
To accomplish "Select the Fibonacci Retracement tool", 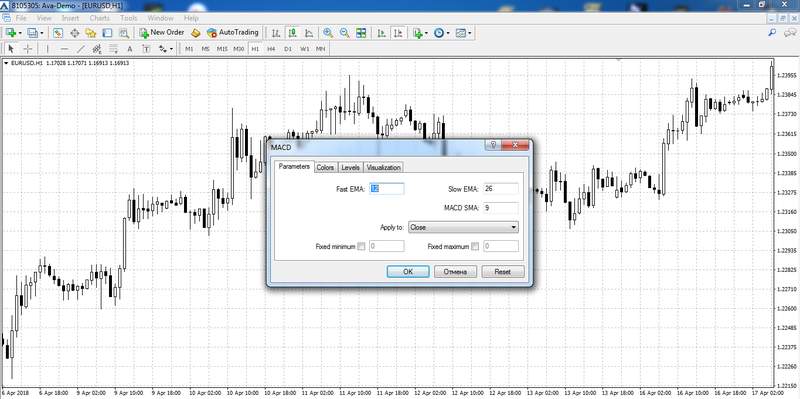I will tap(113, 49).
